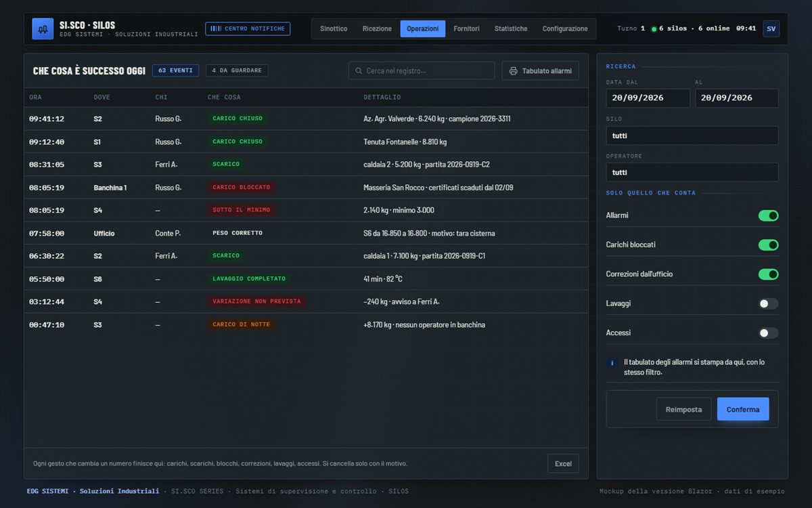Select the 09:41:12 Carico chiuso row tag
812x508 pixels.
(x=238, y=119)
